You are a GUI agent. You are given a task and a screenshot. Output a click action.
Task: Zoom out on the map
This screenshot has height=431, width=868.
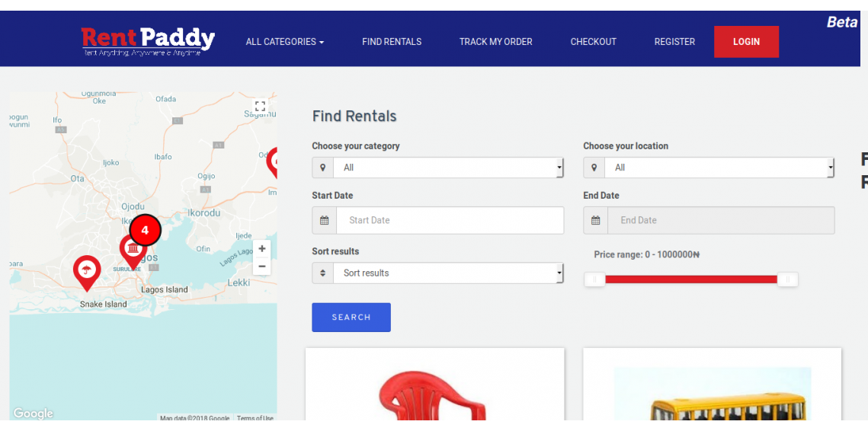click(262, 267)
